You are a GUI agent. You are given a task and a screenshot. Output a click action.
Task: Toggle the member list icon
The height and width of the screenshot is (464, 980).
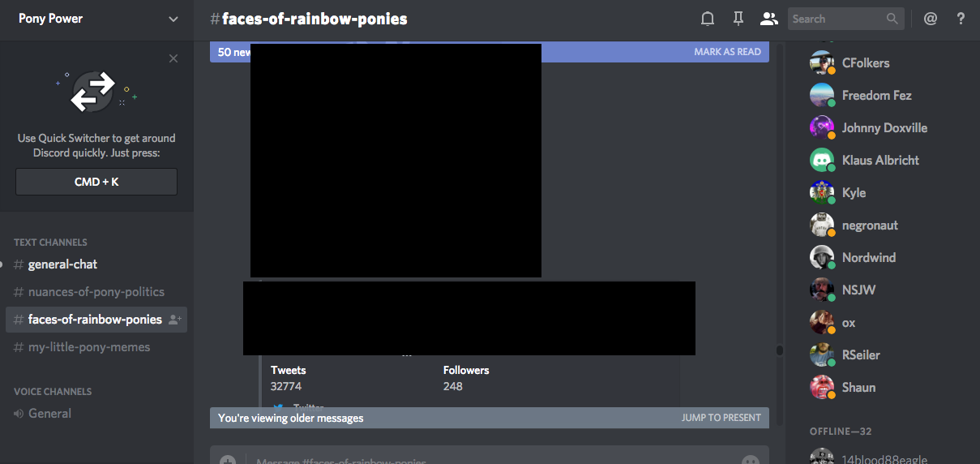pyautogui.click(x=768, y=19)
